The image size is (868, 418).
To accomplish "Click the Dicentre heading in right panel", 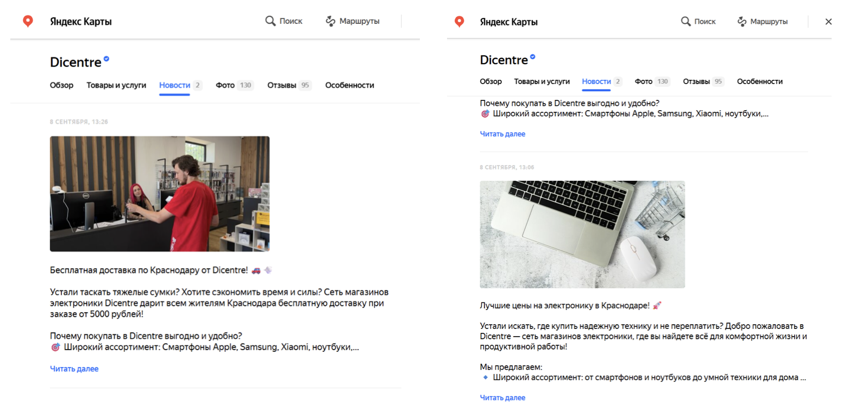I will click(504, 60).
